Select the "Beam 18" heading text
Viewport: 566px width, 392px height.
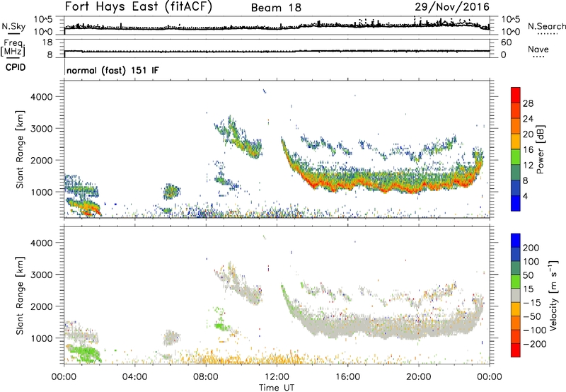pos(276,8)
